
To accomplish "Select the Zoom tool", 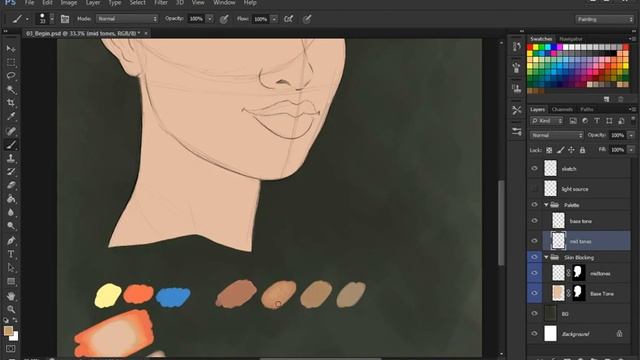I will point(11,309).
